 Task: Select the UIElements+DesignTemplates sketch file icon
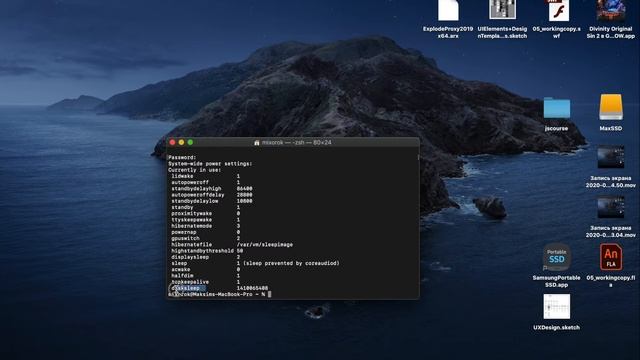point(502,9)
